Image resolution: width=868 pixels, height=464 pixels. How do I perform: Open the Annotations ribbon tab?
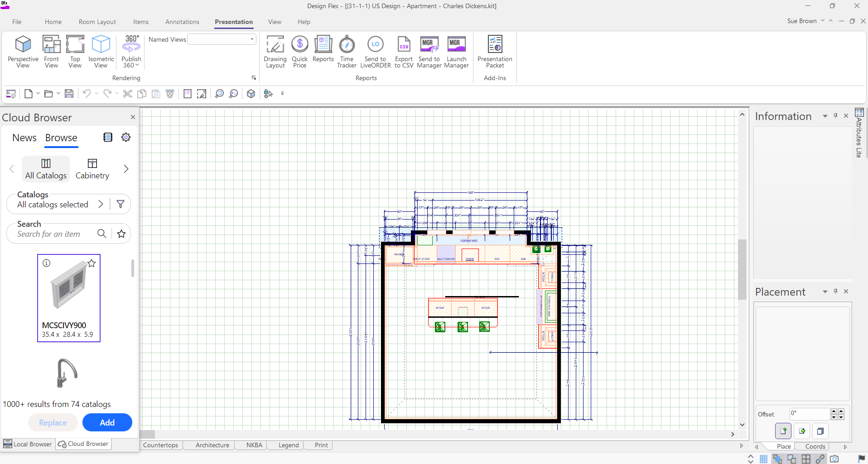coord(182,22)
